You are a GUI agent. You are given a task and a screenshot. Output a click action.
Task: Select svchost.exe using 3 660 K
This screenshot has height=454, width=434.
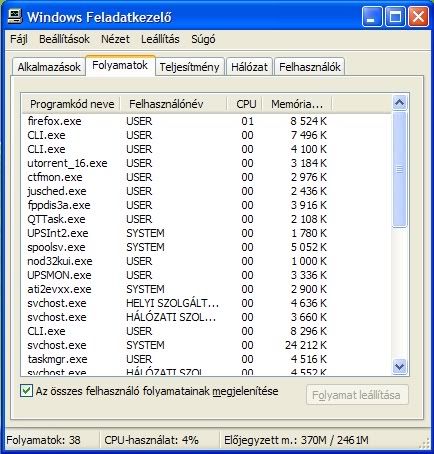click(207, 317)
